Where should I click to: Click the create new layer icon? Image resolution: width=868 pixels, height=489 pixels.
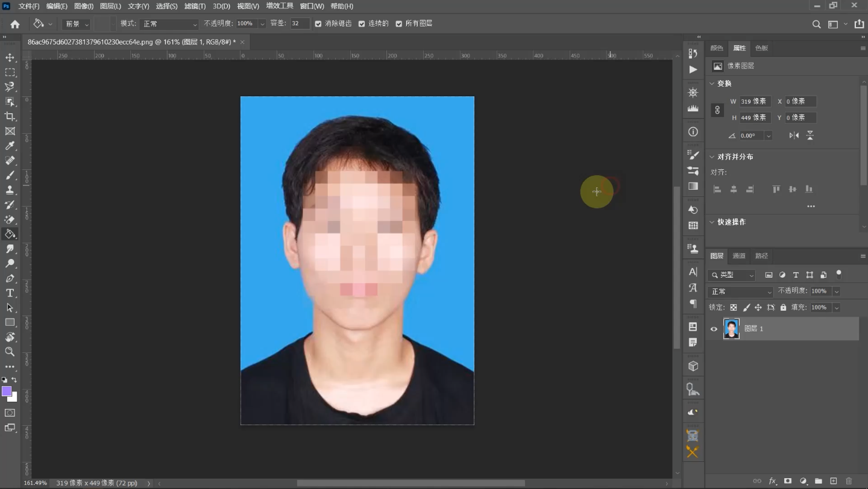coord(834,481)
